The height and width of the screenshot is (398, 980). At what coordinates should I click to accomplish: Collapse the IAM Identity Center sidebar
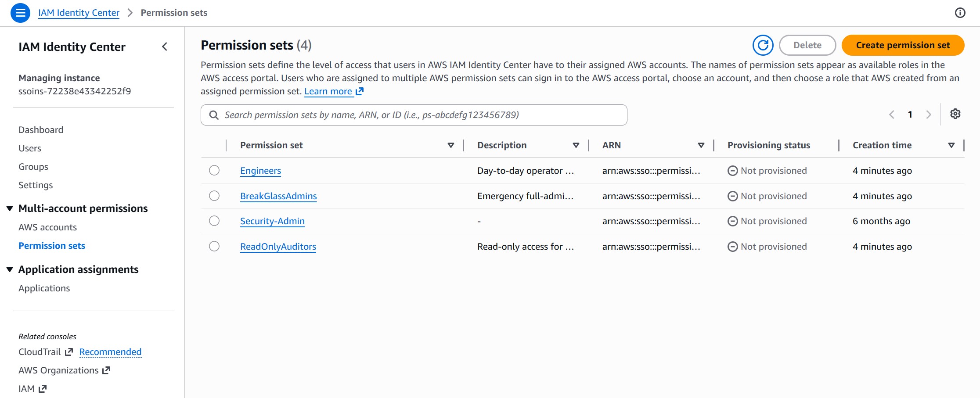coord(165,47)
